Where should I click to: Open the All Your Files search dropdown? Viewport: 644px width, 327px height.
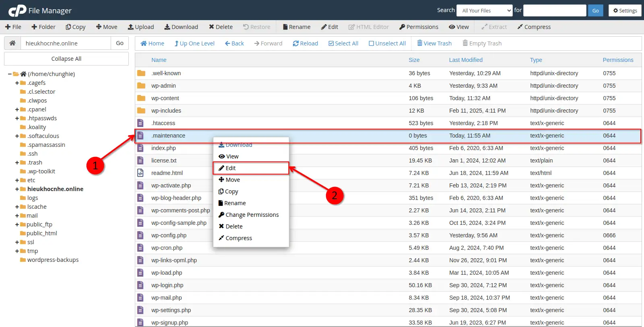pyautogui.click(x=485, y=10)
